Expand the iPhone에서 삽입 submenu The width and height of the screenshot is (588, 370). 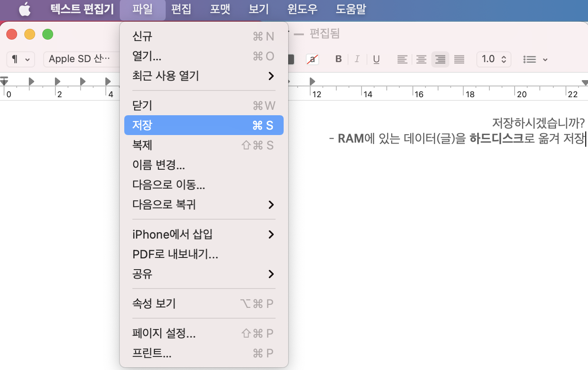[204, 234]
